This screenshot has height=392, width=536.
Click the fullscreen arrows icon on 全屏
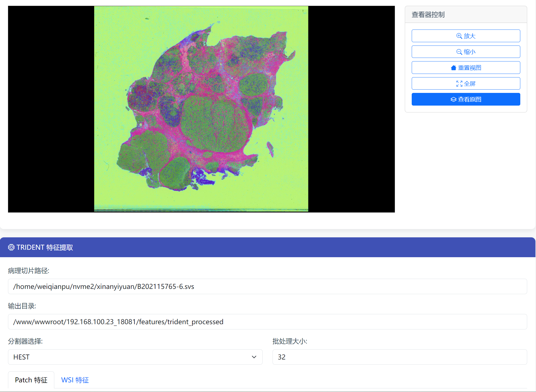click(459, 84)
